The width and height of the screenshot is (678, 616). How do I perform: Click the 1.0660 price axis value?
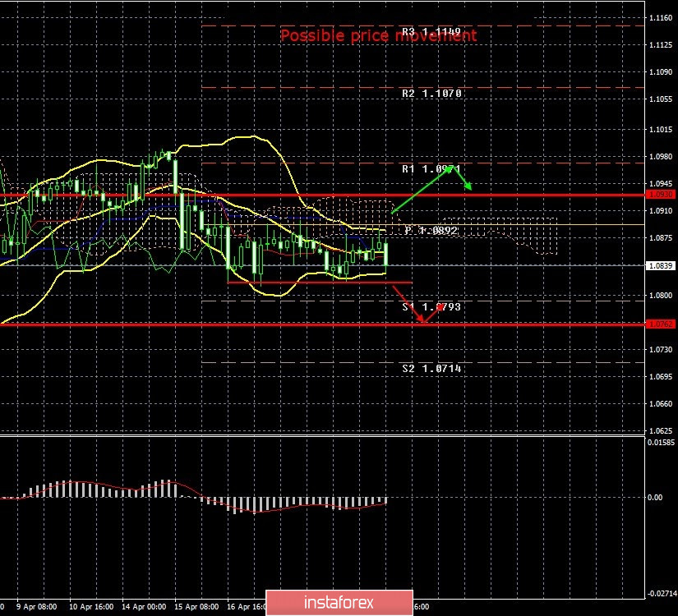coord(661,404)
